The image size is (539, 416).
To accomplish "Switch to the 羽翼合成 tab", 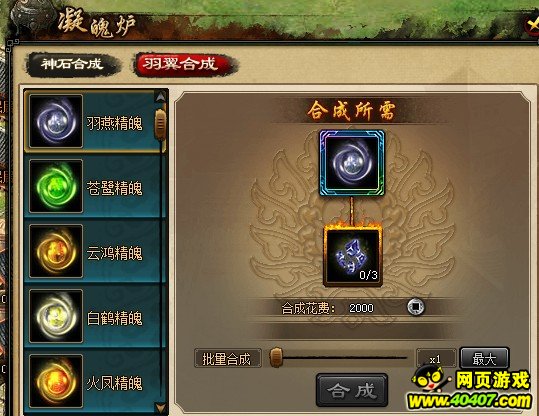I will [x=181, y=64].
